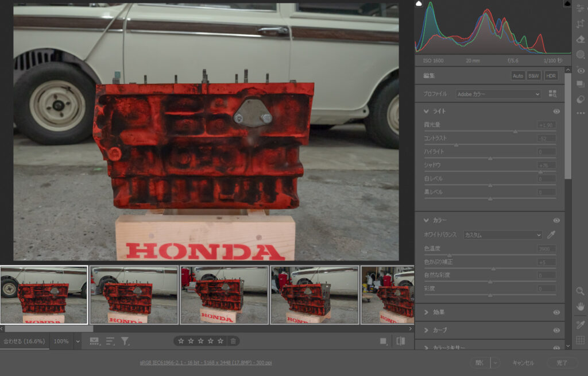Click the edit panel scroll-down arrow
Image resolution: width=588 pixels, height=376 pixels.
click(x=568, y=346)
